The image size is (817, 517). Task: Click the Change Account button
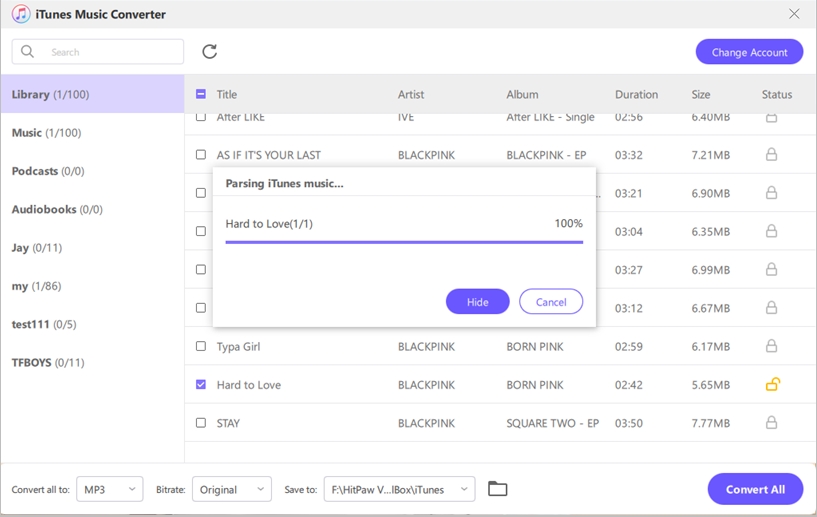[749, 52]
